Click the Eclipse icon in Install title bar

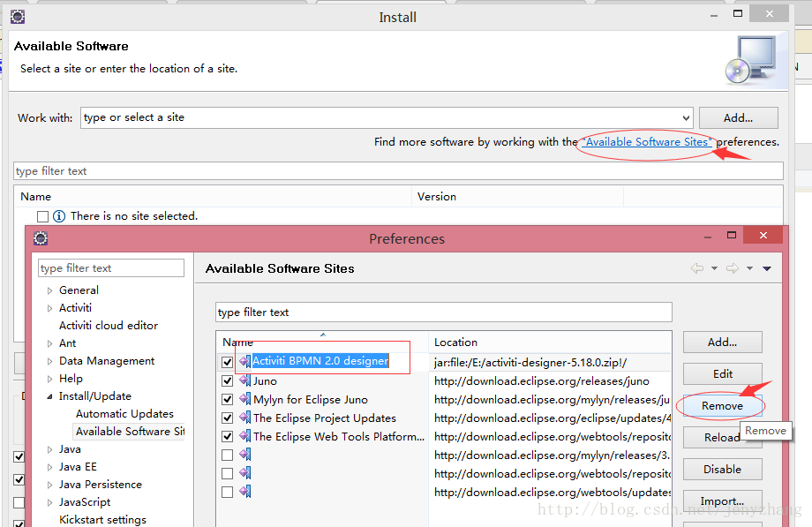(x=18, y=17)
